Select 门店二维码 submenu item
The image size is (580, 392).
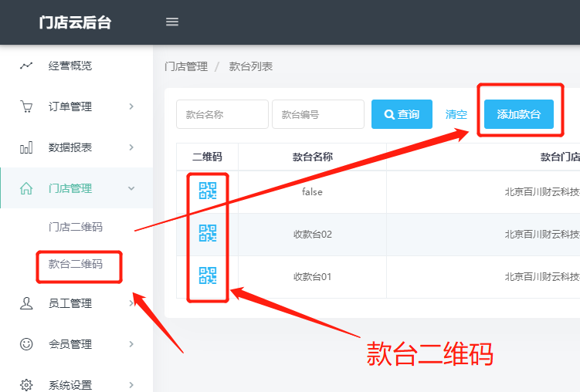76,227
